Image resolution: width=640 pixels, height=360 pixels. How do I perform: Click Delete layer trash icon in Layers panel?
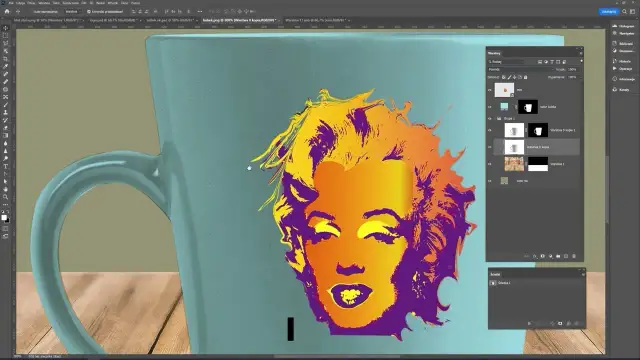point(574,256)
